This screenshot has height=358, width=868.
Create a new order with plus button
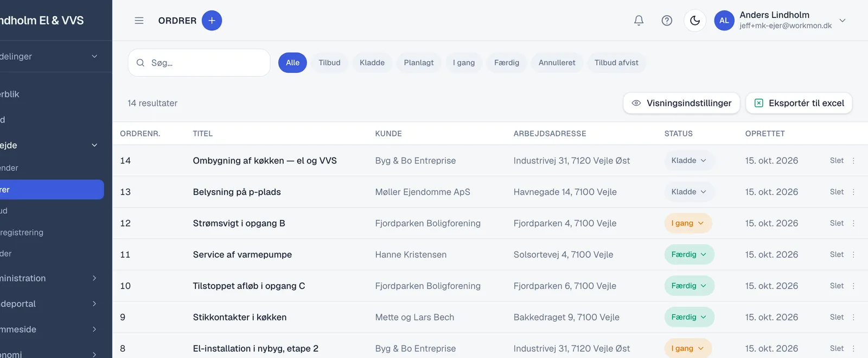pyautogui.click(x=212, y=21)
